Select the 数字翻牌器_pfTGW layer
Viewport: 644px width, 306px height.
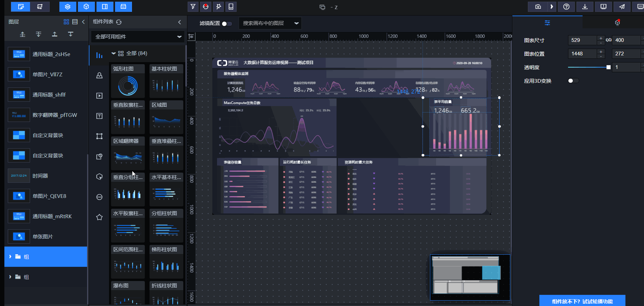click(x=46, y=115)
